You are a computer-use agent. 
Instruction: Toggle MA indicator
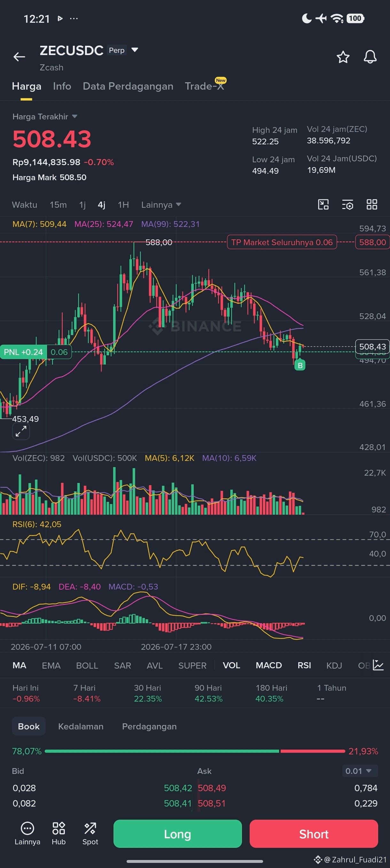pyautogui.click(x=19, y=665)
